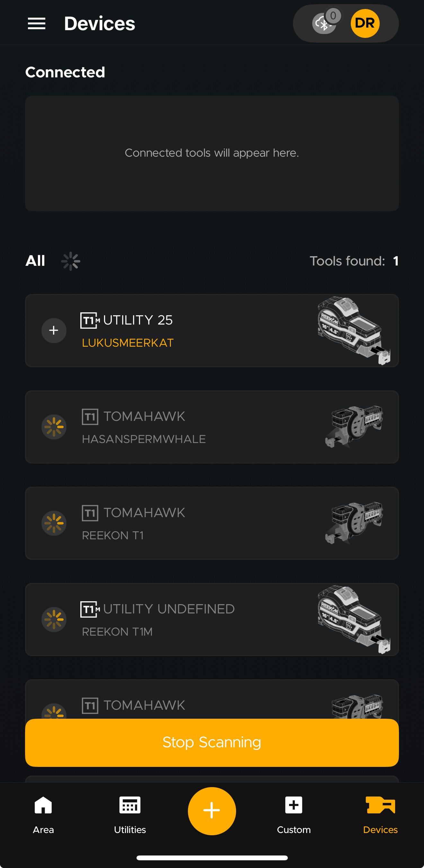Tap the Bluetooth cloud sync icon

pyautogui.click(x=324, y=23)
